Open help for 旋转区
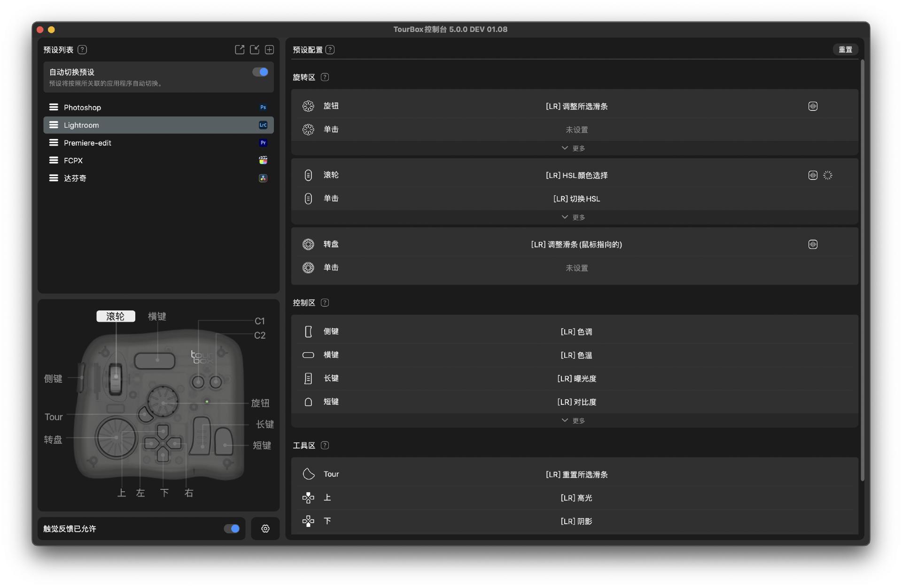The image size is (902, 588). point(325,77)
